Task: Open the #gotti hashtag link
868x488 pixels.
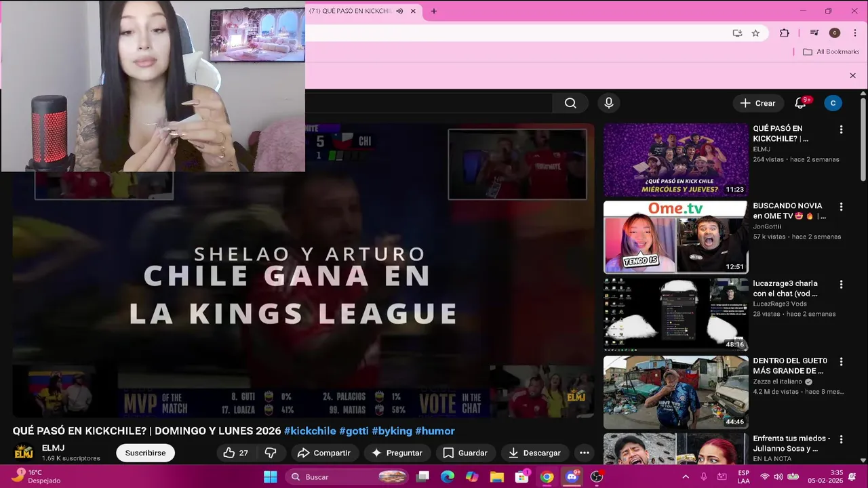Action: (354, 431)
